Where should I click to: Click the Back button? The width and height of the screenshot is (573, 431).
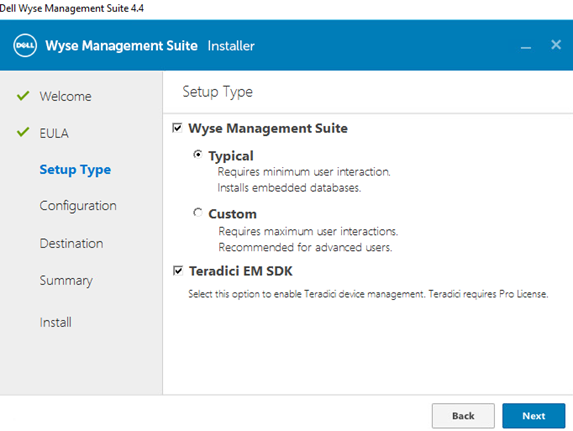tap(463, 416)
